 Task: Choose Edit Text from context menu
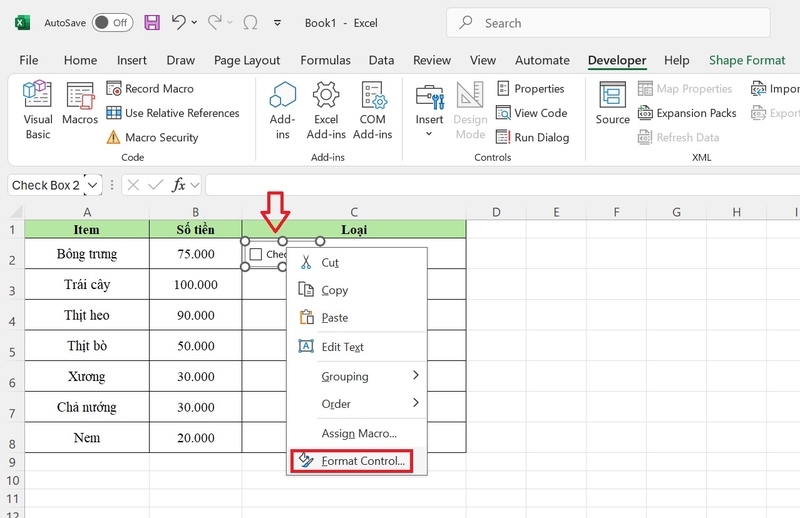[x=357, y=347]
